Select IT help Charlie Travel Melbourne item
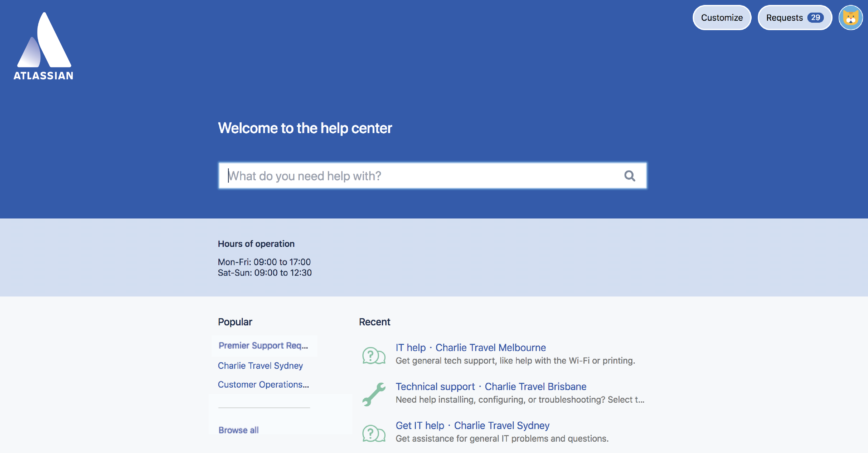 471,347
